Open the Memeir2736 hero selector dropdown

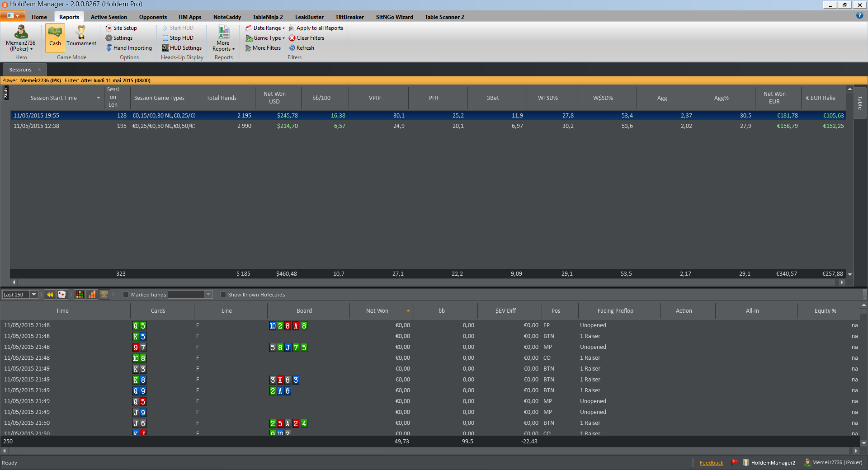(x=21, y=38)
